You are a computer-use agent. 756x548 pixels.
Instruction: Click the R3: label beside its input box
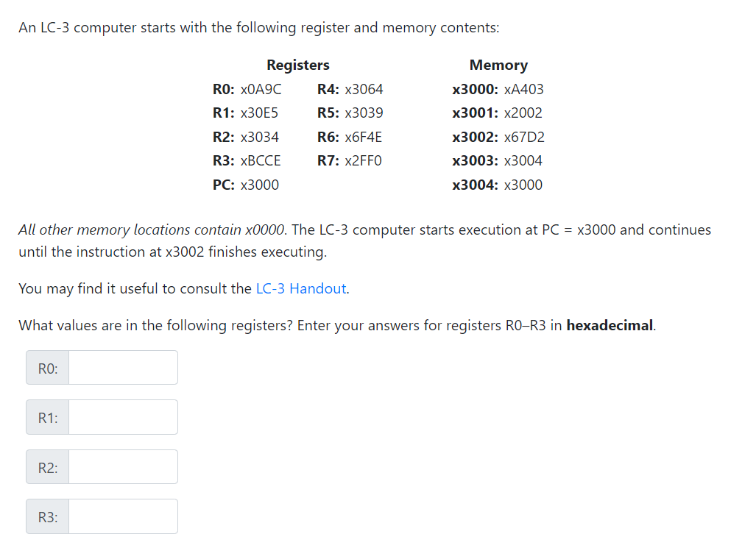(46, 516)
